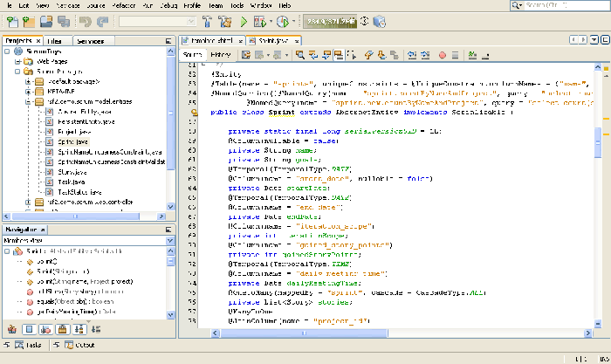Image resolution: width=611 pixels, height=364 pixels.
Task: Open the File menu
Action: [x=10, y=5]
